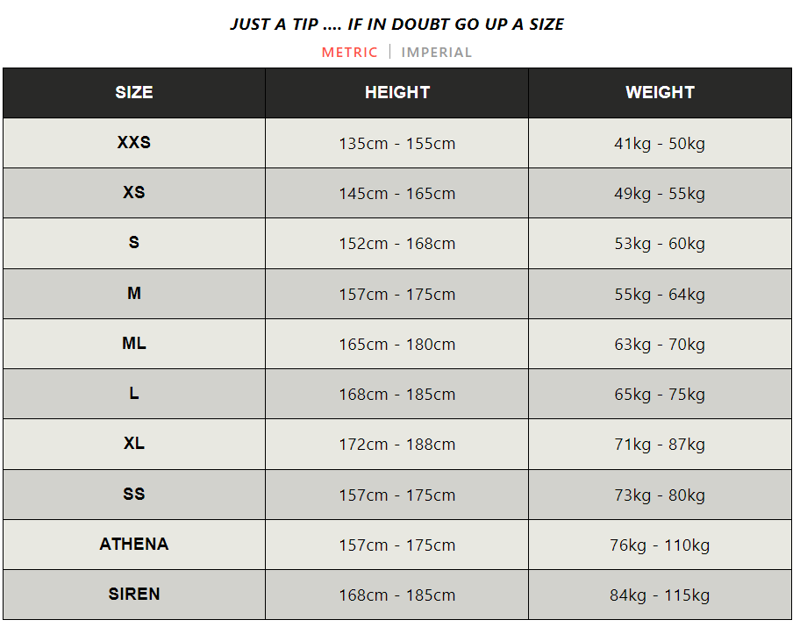
Task: Select the ML size row label
Action: click(x=134, y=343)
